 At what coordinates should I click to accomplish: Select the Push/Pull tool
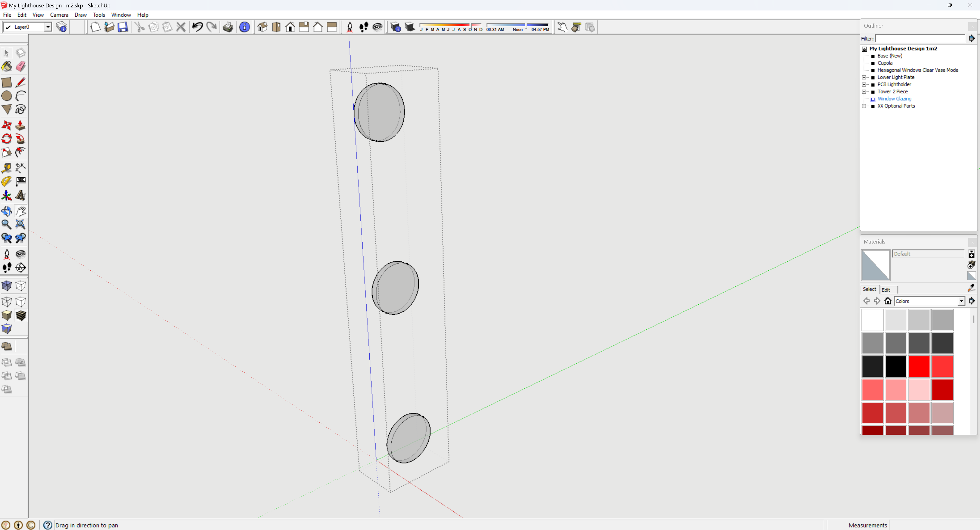pyautogui.click(x=20, y=125)
